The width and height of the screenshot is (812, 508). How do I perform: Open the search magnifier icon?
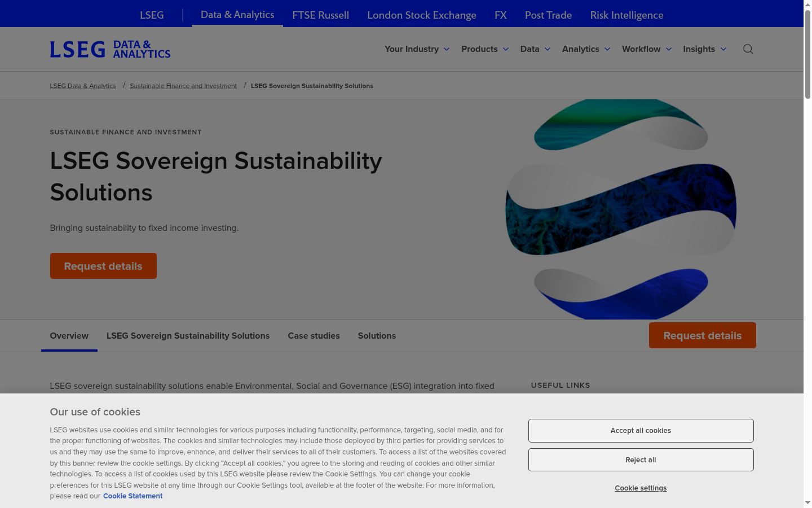click(748, 49)
